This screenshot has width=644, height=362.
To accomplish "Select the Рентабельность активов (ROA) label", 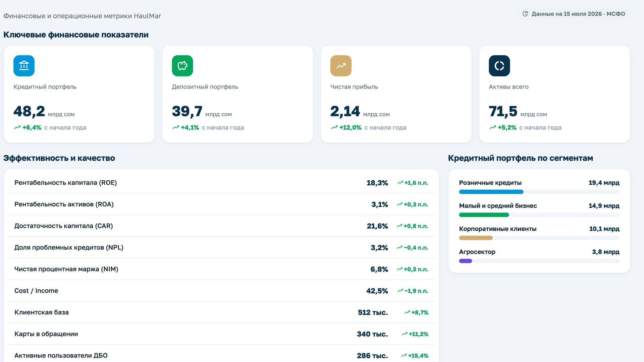I will [64, 204].
